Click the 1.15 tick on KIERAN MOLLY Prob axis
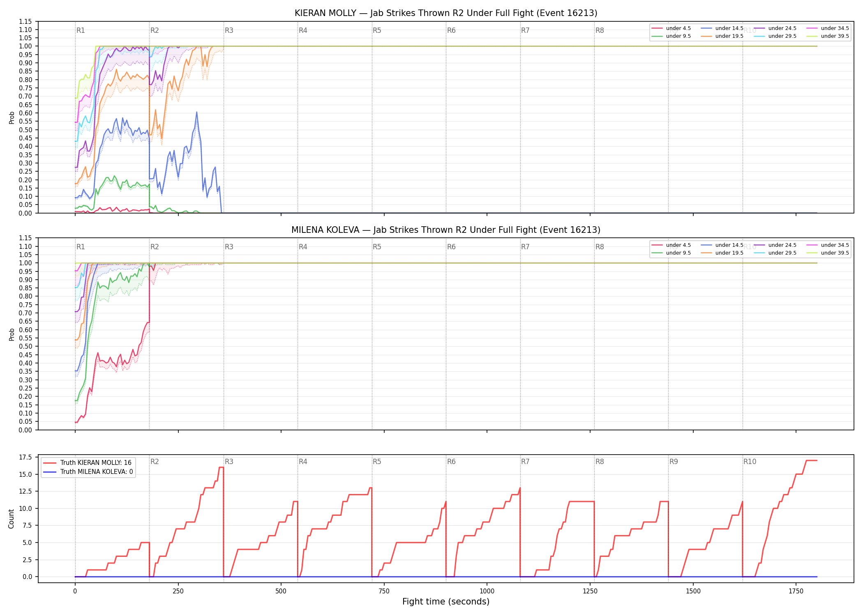The width and height of the screenshot is (863, 616). [25, 22]
